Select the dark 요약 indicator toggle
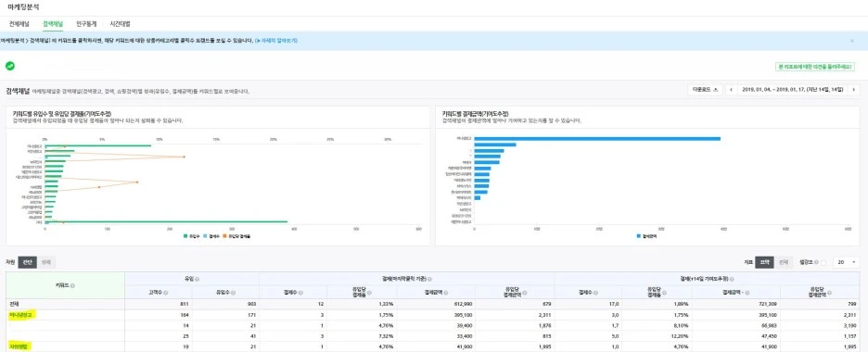Viewport: 868px width, 352px height. [764, 262]
